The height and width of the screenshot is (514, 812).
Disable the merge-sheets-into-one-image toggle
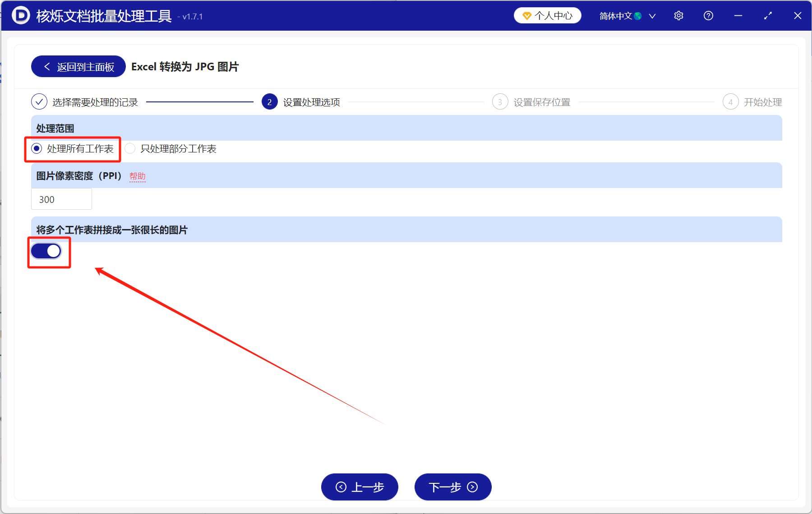(46, 251)
